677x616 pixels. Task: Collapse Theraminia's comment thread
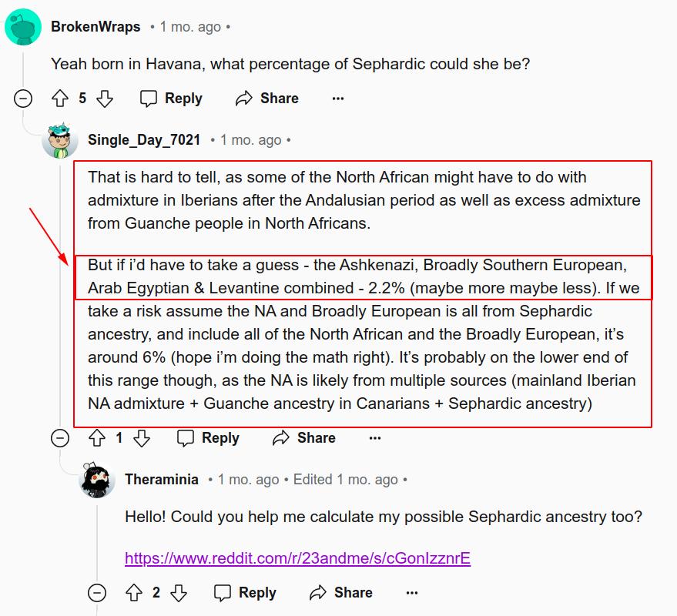click(97, 593)
